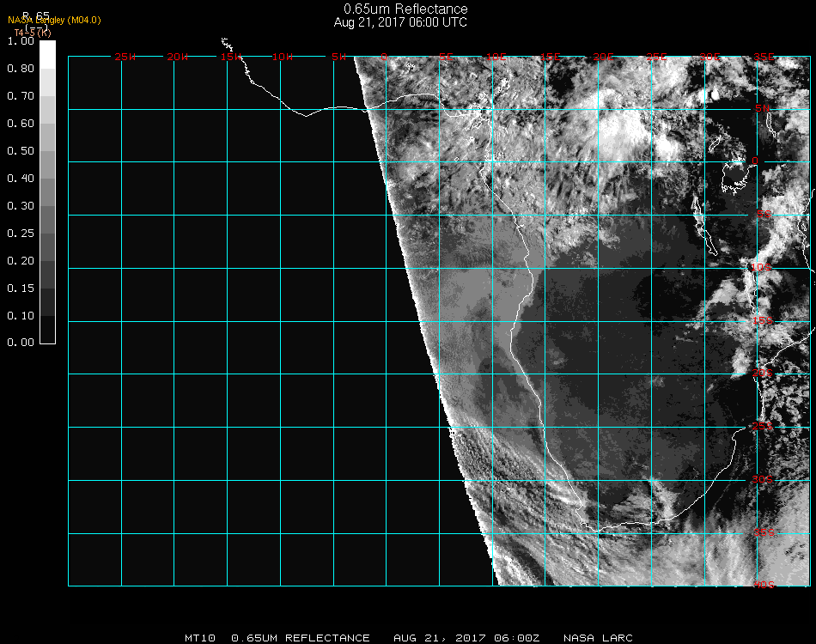Click the 10E longitude label
This screenshot has width=816, height=644.
(x=496, y=57)
